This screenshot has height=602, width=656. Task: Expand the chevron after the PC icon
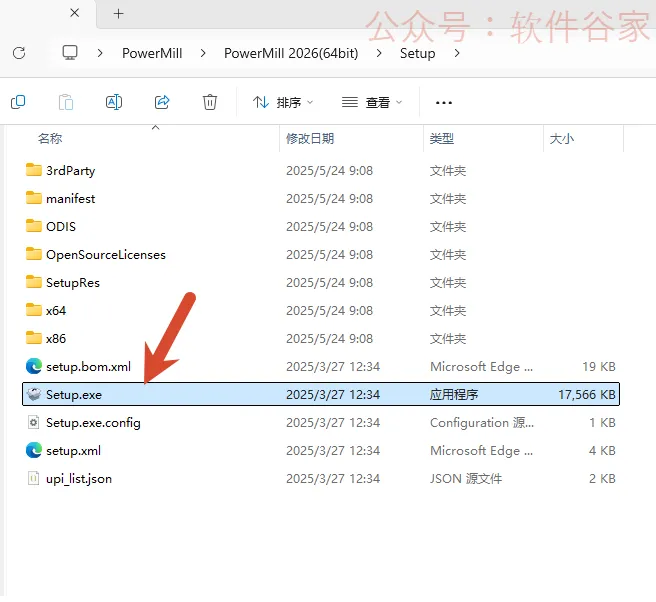pos(100,53)
